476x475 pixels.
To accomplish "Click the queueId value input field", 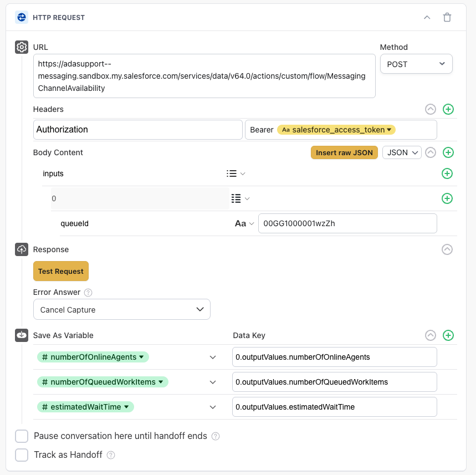I will click(347, 223).
